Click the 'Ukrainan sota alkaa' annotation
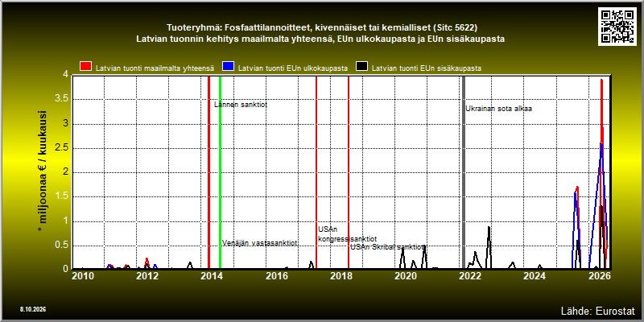The height and width of the screenshot is (322, 644). tap(498, 109)
